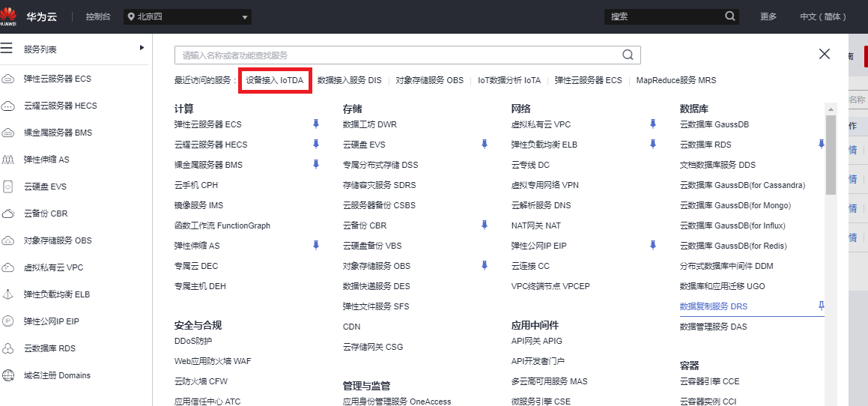
Task: Unpin 虚拟私有云 VPC in 网络 list
Action: click(x=653, y=124)
